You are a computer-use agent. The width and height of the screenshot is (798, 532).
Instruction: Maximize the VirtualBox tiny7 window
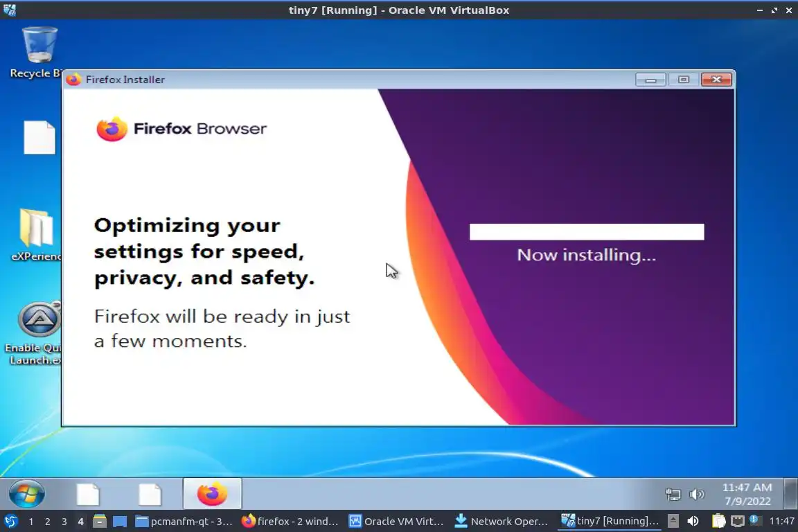click(774, 10)
